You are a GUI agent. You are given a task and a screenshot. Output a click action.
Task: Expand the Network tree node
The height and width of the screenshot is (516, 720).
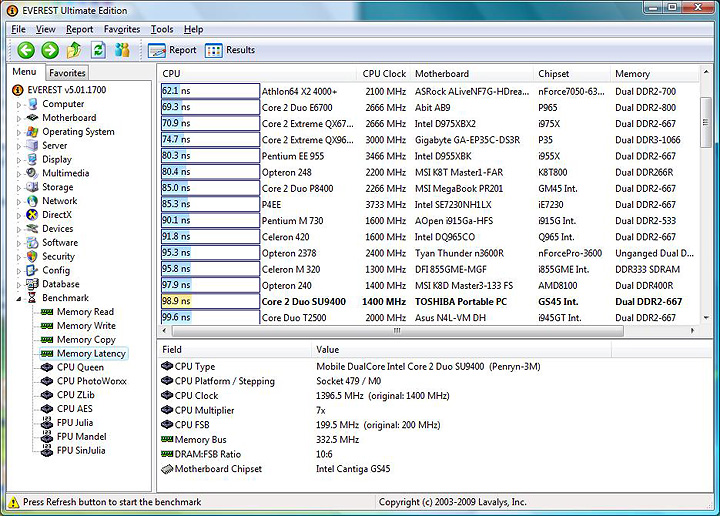point(19,202)
